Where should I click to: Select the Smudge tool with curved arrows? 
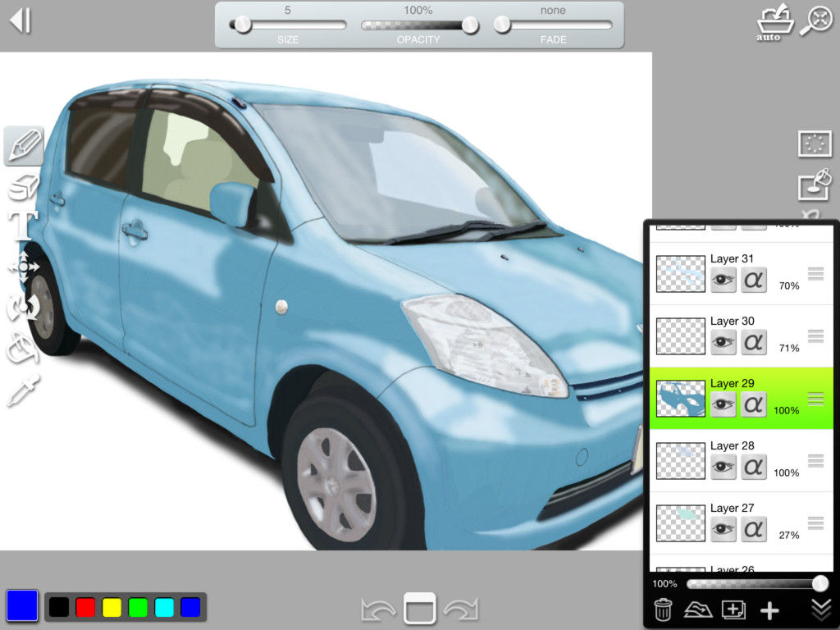coord(24,307)
